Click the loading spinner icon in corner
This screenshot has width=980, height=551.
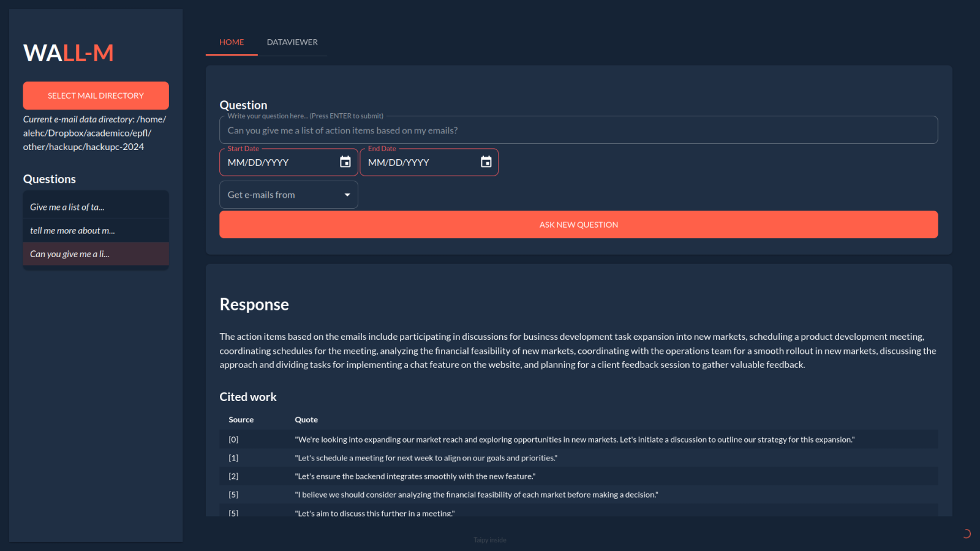point(966,534)
